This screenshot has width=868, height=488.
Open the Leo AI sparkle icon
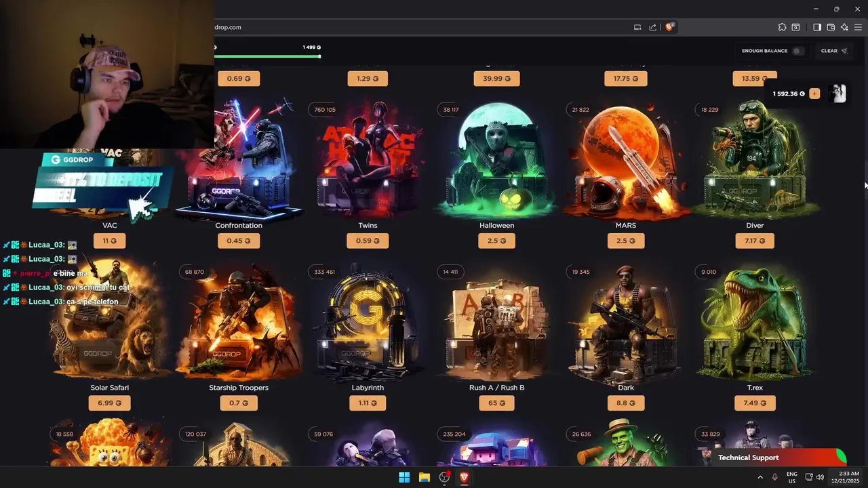pyautogui.click(x=844, y=27)
